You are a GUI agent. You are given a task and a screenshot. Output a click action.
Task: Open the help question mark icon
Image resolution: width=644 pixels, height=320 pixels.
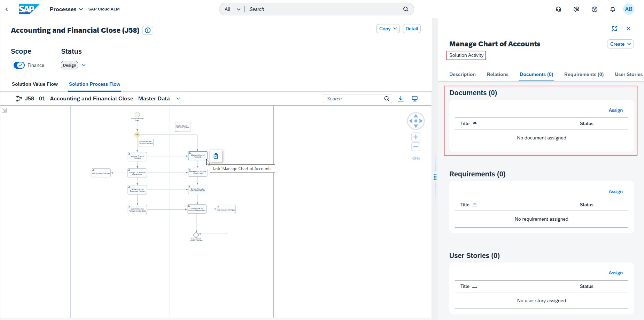coord(594,9)
